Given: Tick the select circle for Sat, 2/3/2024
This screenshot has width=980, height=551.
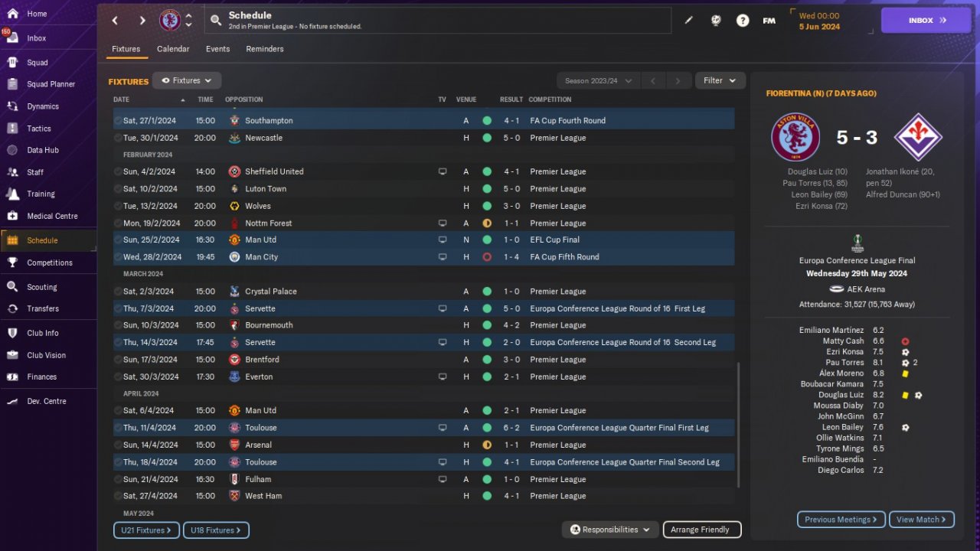Looking at the screenshot, I should [x=118, y=292].
